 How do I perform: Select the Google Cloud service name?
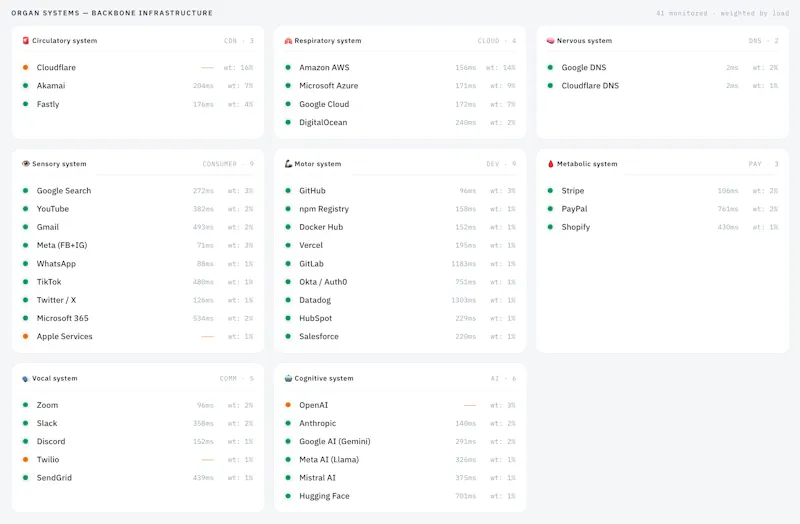[x=324, y=104]
